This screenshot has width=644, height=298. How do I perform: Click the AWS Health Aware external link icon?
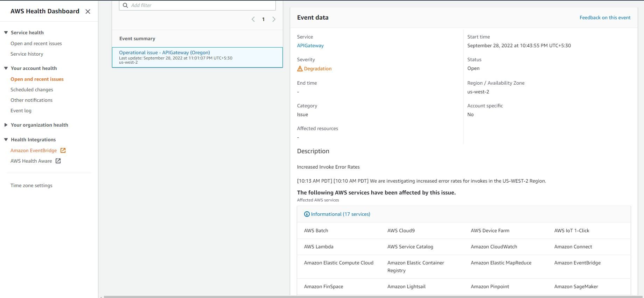[x=58, y=161]
